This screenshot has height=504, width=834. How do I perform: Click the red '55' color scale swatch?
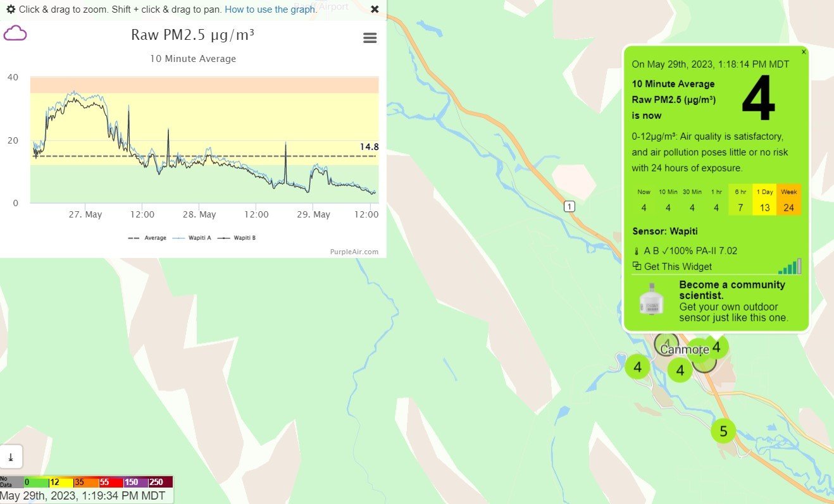pyautogui.click(x=110, y=482)
